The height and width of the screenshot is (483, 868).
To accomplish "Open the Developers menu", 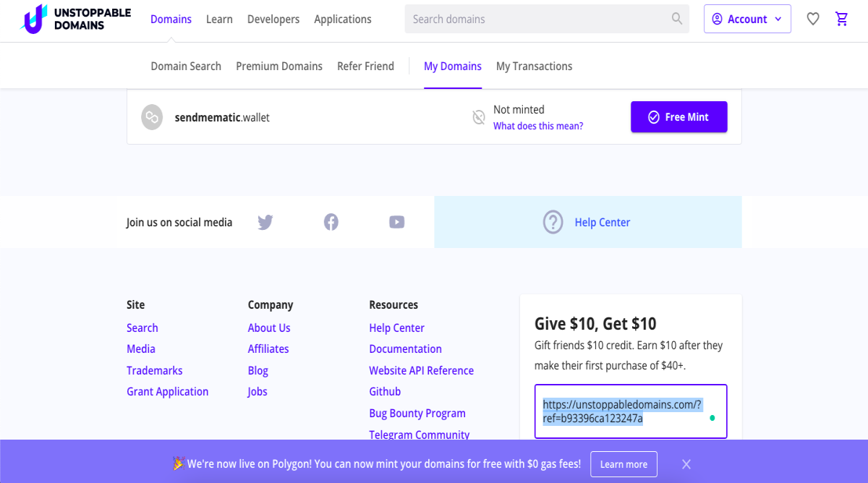I will pyautogui.click(x=273, y=20).
